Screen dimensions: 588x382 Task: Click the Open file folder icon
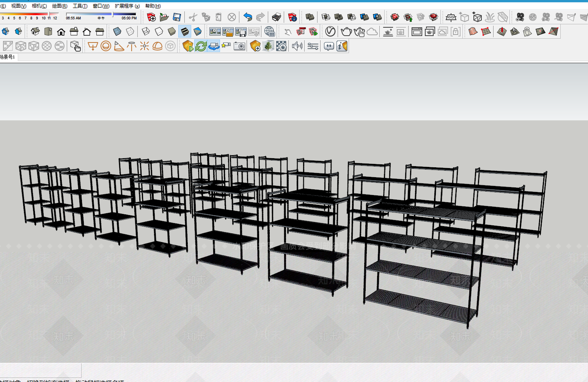(164, 17)
